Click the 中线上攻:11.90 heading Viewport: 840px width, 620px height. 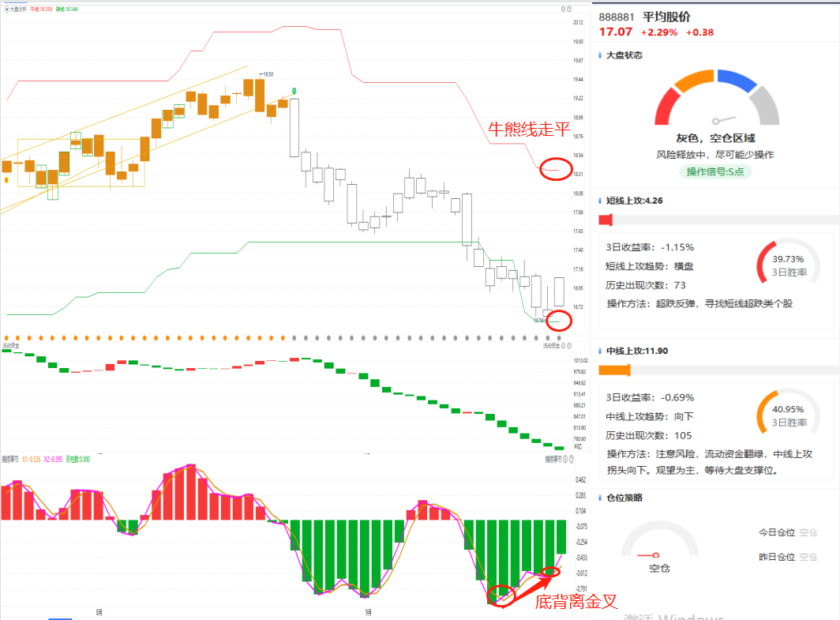(x=637, y=351)
